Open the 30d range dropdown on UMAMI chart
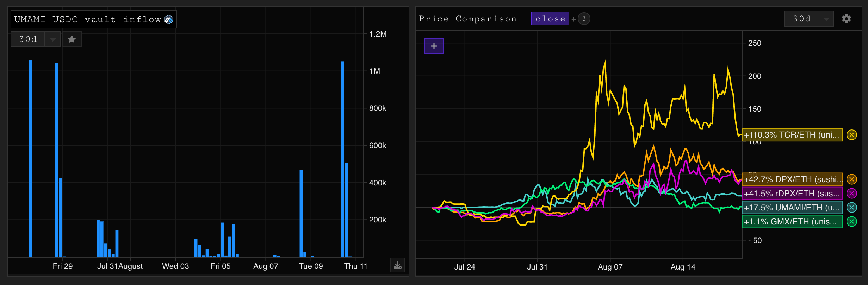This screenshot has height=285, width=868. tap(36, 39)
